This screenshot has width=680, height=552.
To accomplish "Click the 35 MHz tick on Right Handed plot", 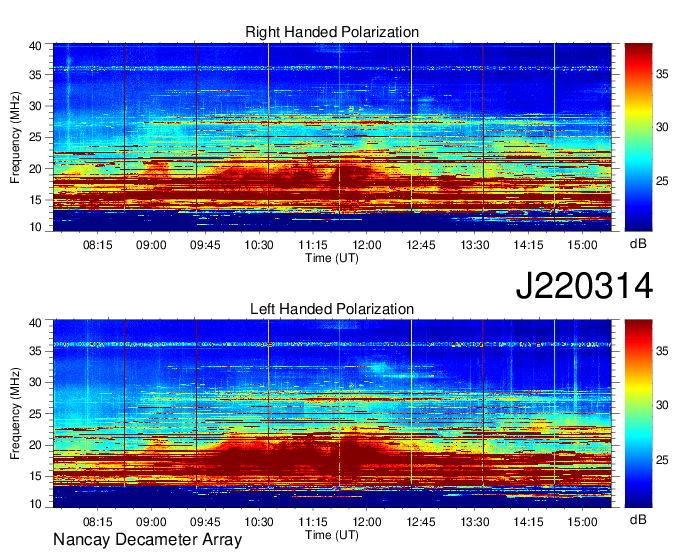I will coord(35,75).
